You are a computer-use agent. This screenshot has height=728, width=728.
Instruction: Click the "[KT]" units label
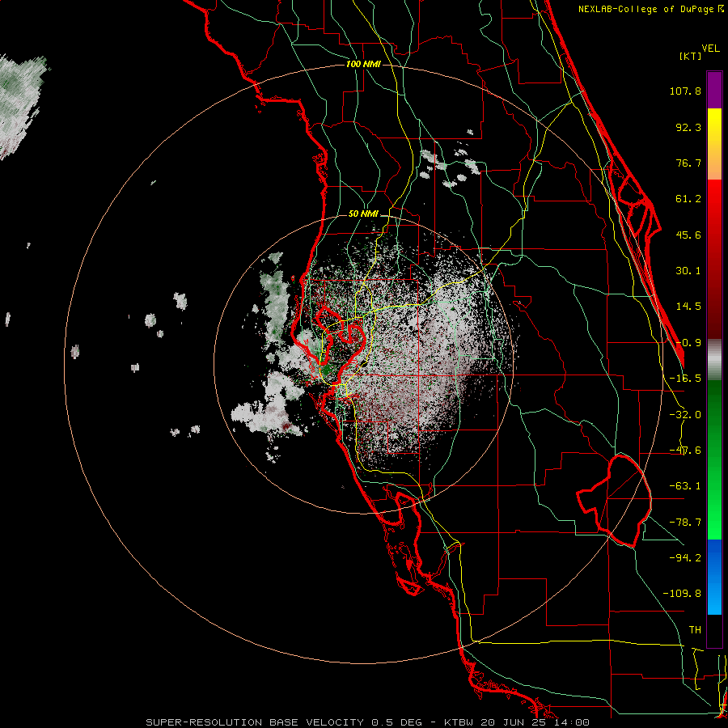[690, 56]
